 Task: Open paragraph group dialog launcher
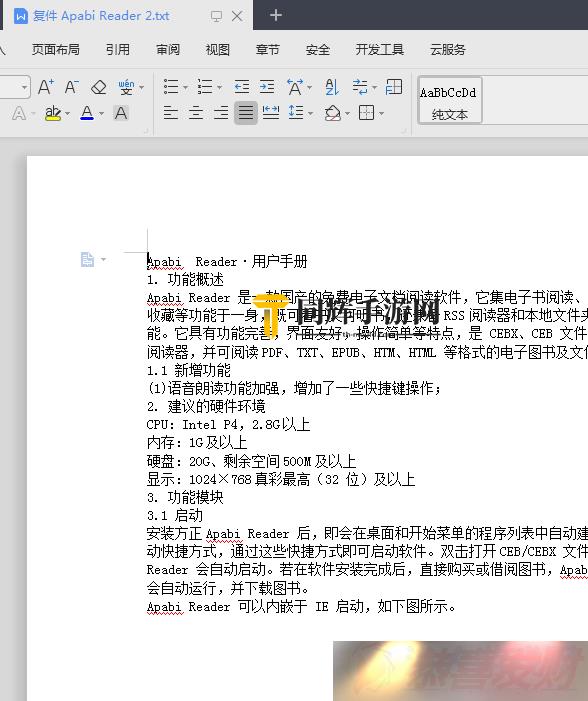coord(404,131)
